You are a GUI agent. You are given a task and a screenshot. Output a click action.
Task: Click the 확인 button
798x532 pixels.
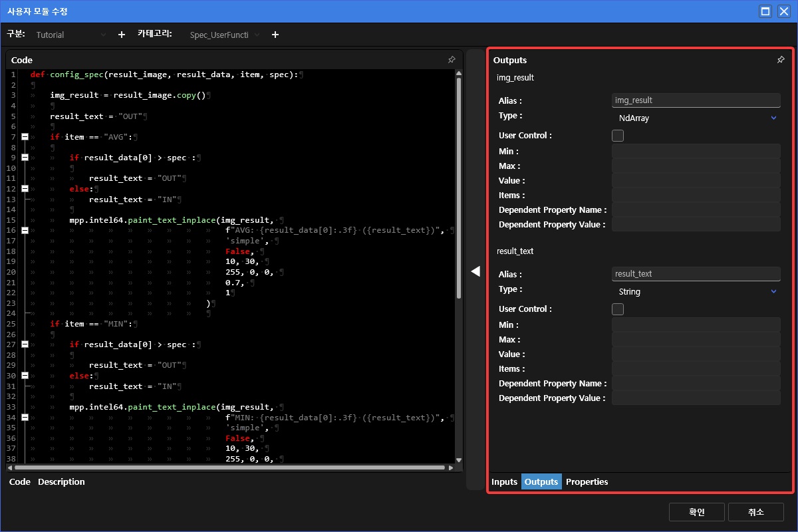[x=696, y=512]
